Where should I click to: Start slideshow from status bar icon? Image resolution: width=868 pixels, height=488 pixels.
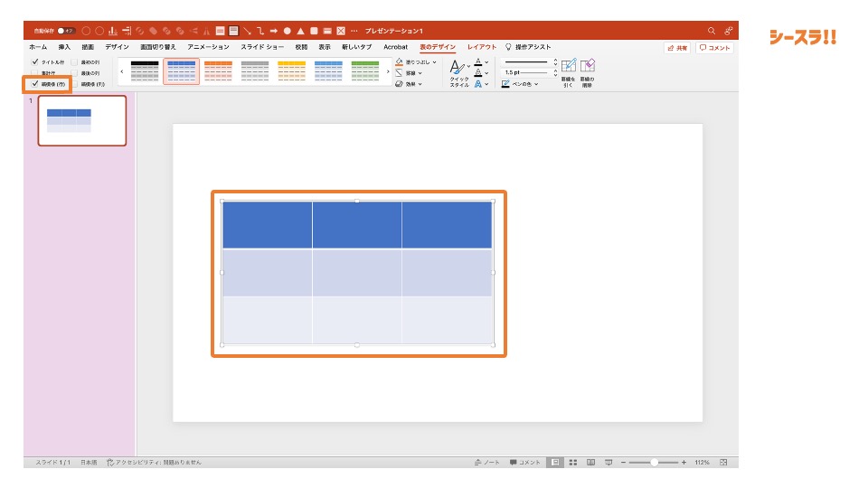pos(609,462)
